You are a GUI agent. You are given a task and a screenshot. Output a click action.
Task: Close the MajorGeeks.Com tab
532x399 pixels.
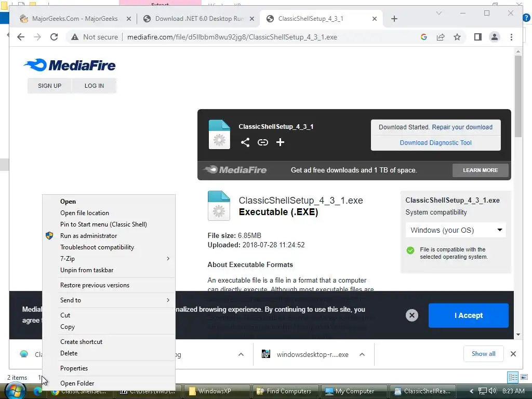pyautogui.click(x=129, y=19)
